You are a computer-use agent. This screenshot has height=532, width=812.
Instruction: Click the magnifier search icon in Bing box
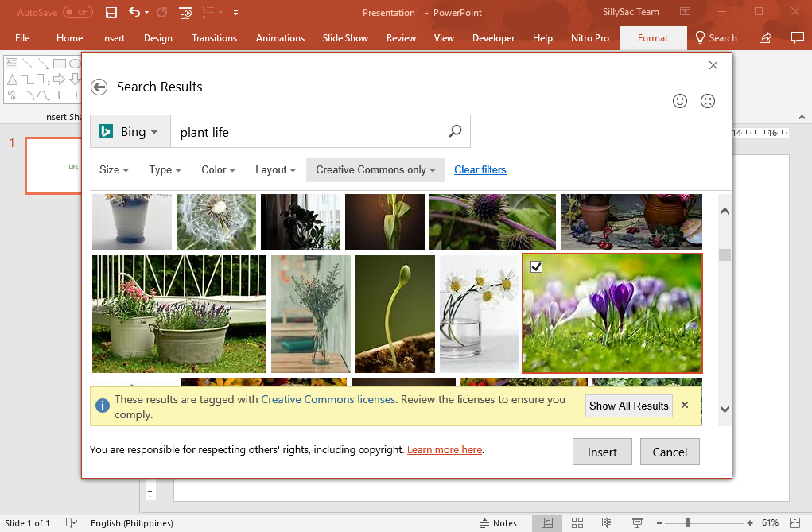coord(455,132)
